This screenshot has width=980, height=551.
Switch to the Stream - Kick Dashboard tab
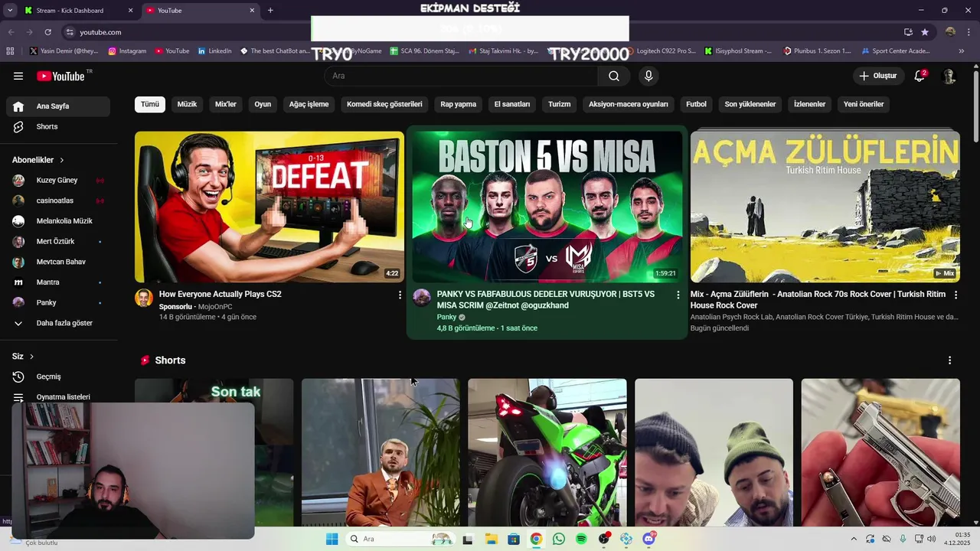(x=78, y=11)
